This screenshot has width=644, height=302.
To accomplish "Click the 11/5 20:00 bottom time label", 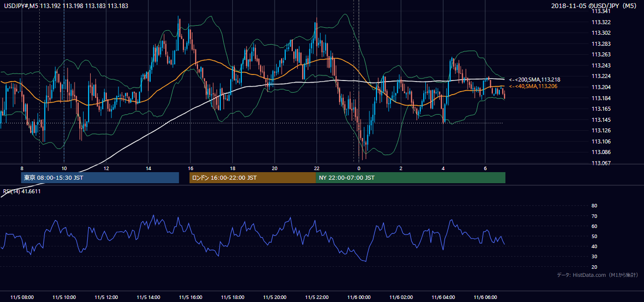I will click(x=275, y=297).
